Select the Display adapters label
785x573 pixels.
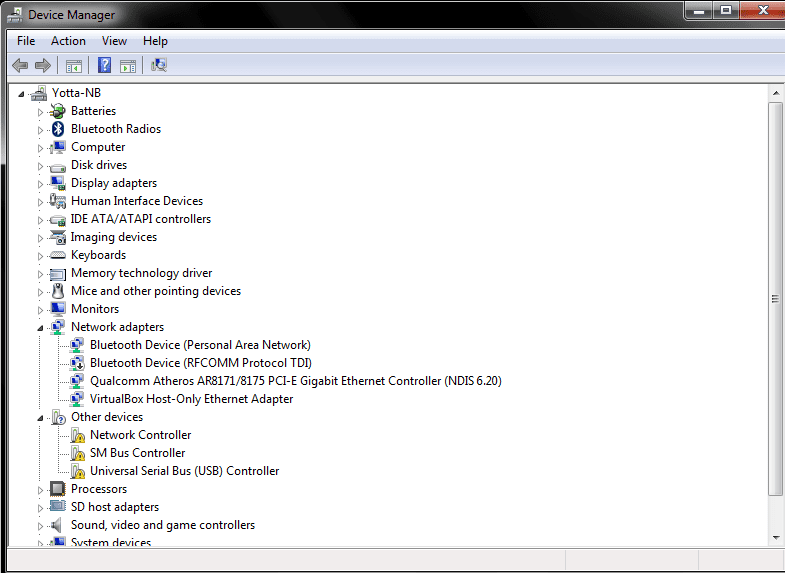[x=114, y=183]
